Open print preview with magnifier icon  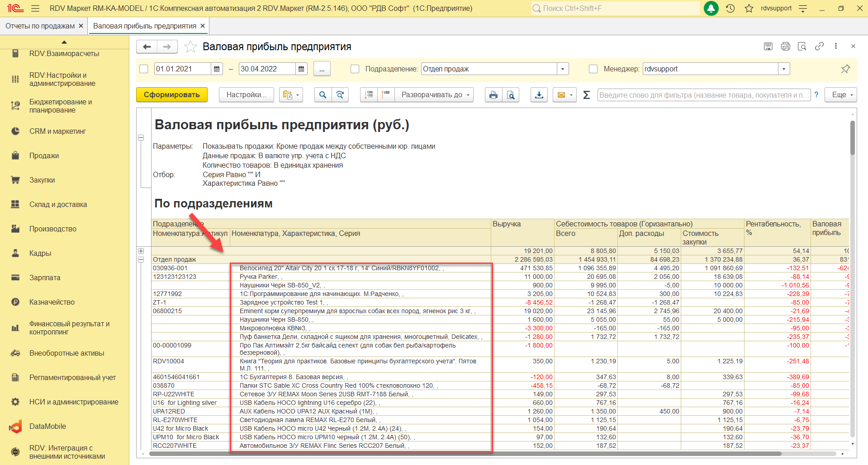(511, 95)
